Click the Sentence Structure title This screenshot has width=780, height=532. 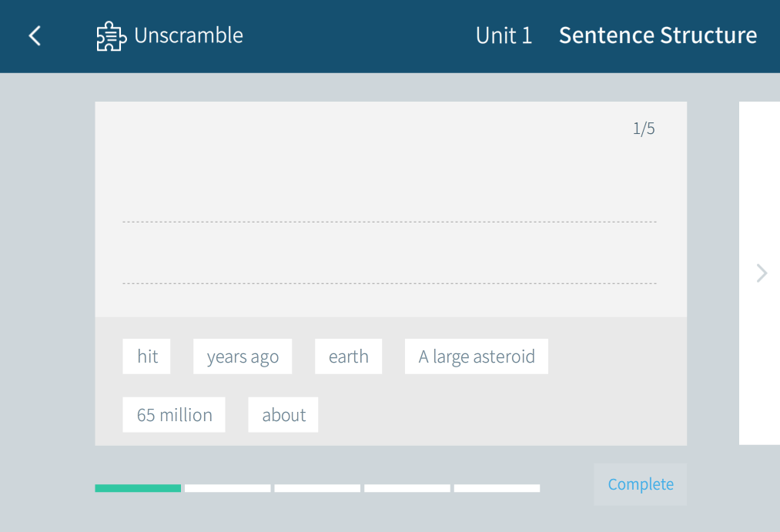pos(658,36)
